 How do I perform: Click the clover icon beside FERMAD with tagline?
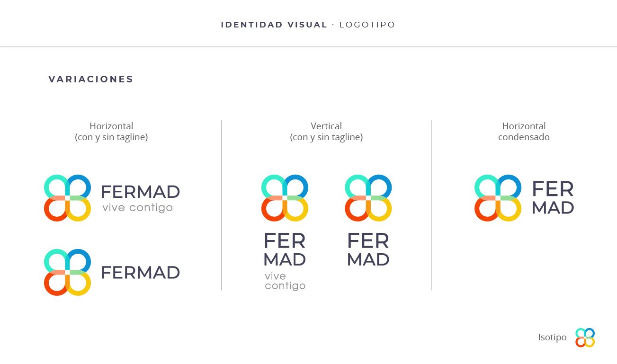click(67, 198)
